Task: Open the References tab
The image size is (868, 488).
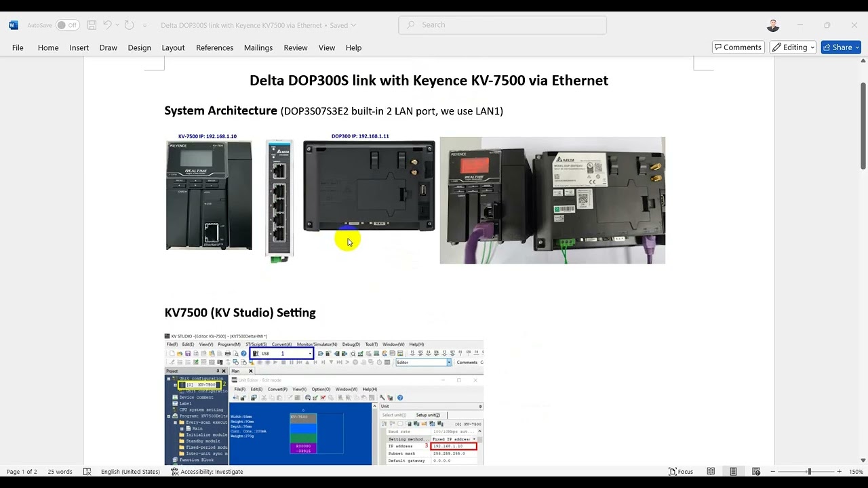Action: (x=214, y=47)
